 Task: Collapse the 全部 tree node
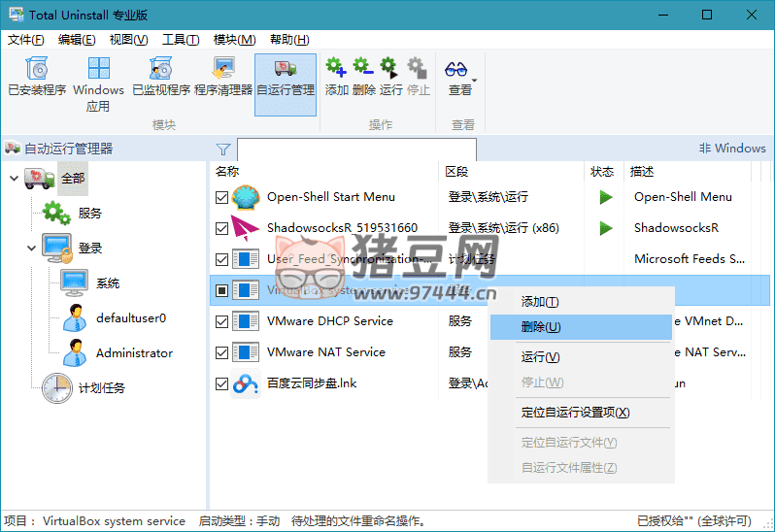click(14, 179)
